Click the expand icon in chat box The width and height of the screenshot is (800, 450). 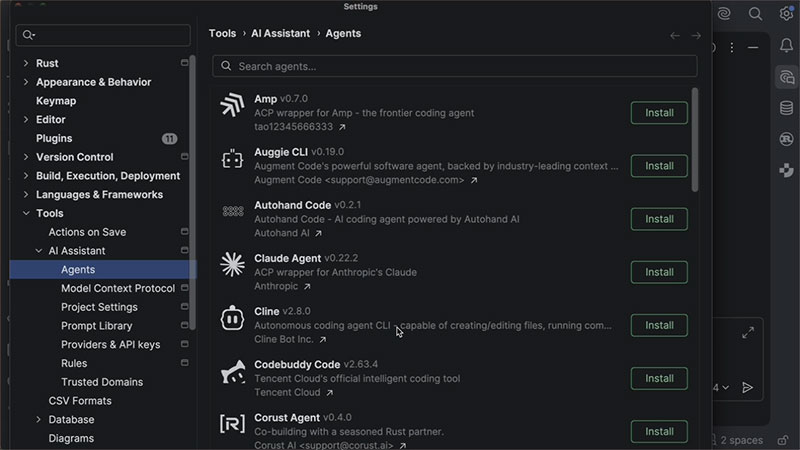click(748, 332)
